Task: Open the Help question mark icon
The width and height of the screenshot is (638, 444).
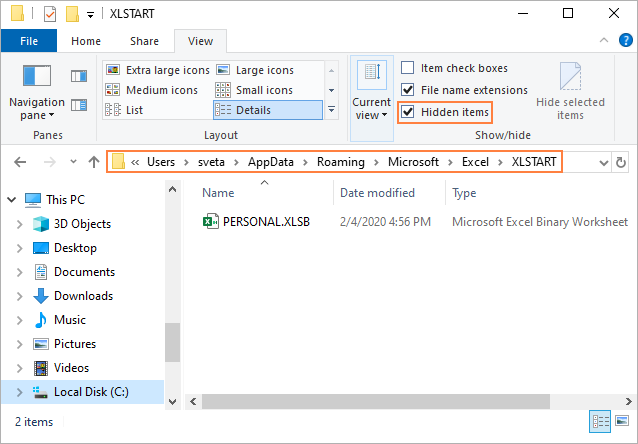Action: [624, 41]
